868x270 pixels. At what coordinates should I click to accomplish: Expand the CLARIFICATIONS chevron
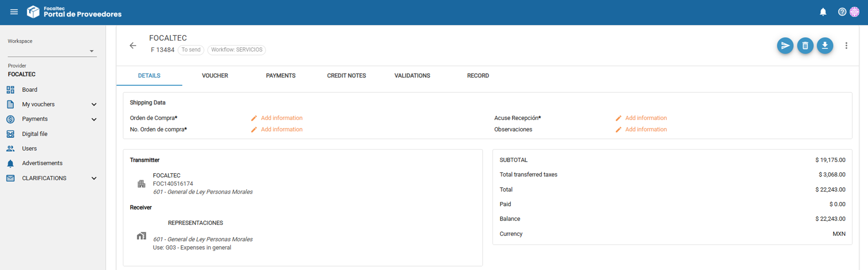[x=94, y=178]
